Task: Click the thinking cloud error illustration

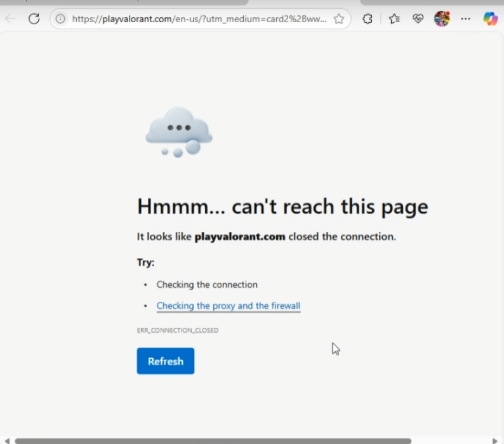Action: [x=179, y=132]
